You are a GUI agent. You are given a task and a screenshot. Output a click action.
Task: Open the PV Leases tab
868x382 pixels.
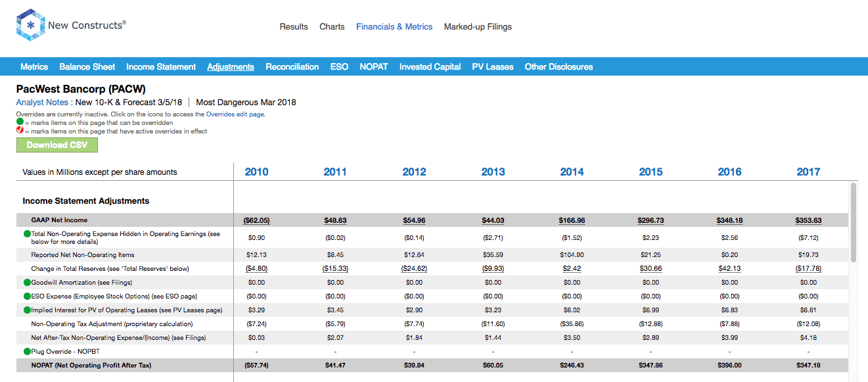click(x=493, y=66)
